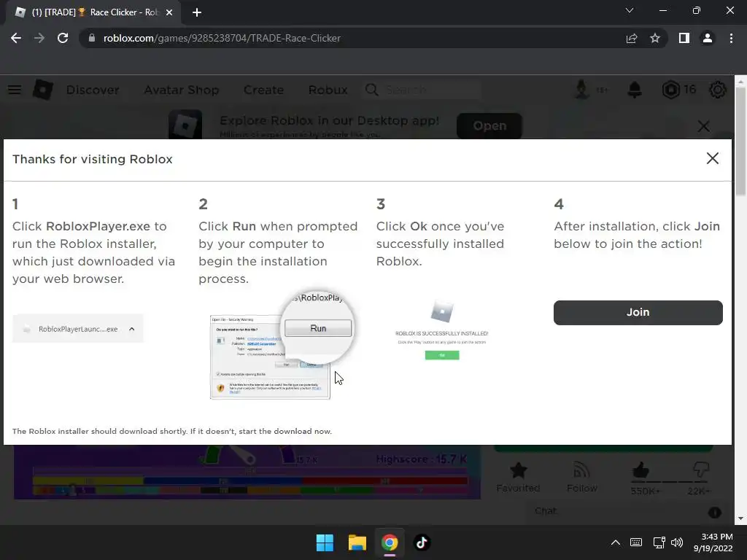Click the address bar URL
Image resolution: width=747 pixels, height=560 pixels.
click(x=222, y=38)
